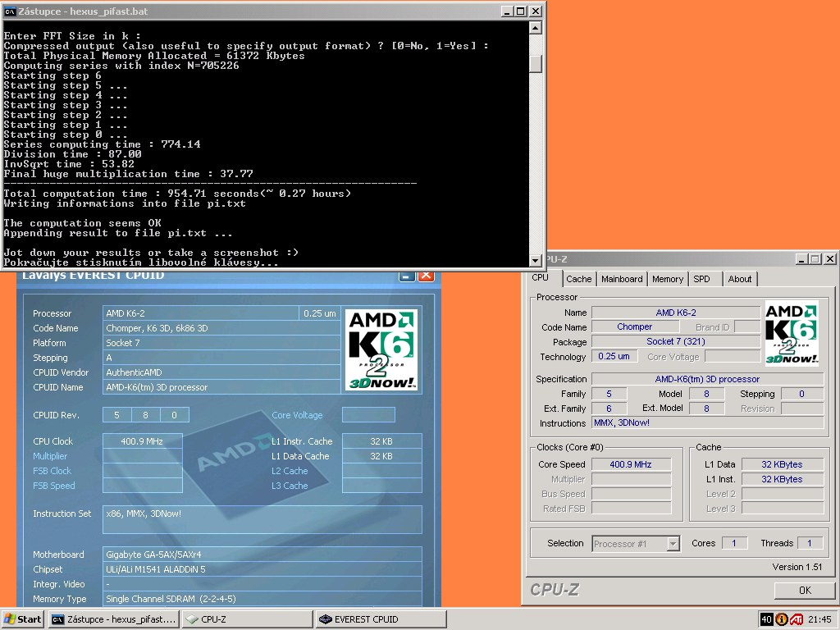Image resolution: width=840 pixels, height=630 pixels.
Task: Click L1 Inst. 32 KBytes in CPU-Z
Action: pos(782,479)
